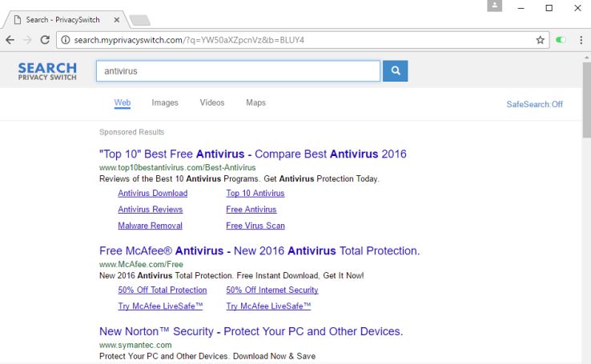Open the Chrome user profile icon
The width and height of the screenshot is (591, 364).
coord(495,6)
